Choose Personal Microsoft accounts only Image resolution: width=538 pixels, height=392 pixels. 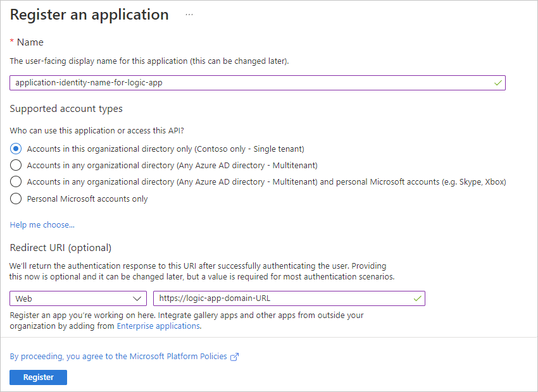coord(16,199)
